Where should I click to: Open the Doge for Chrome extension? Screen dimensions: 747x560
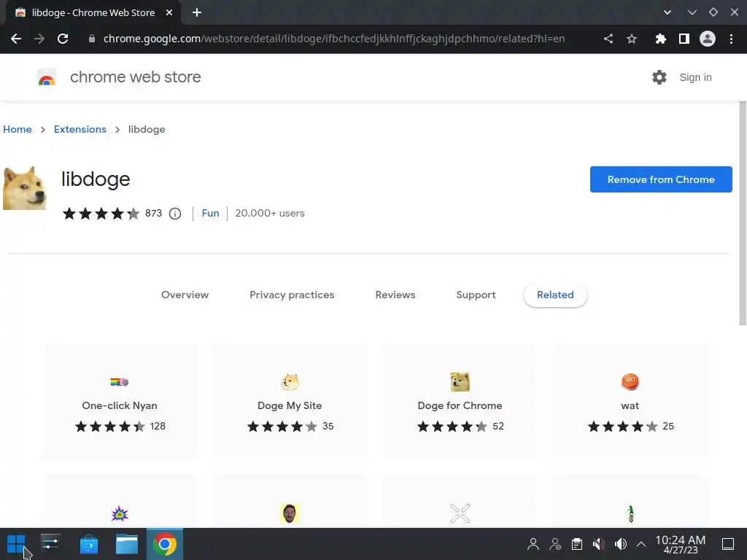click(460, 402)
